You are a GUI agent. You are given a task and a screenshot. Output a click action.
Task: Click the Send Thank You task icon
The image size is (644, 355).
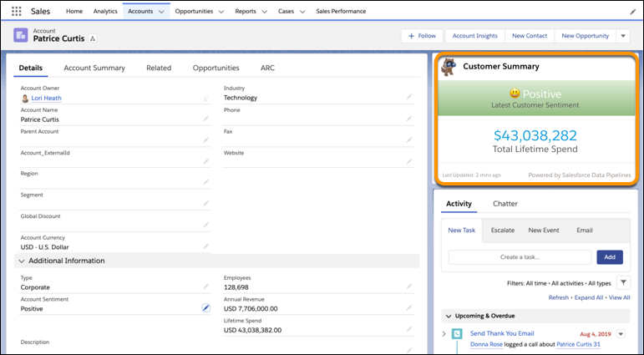point(457,333)
